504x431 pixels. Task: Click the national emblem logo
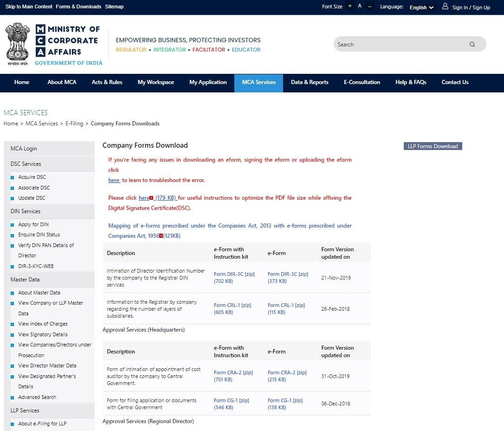point(18,43)
